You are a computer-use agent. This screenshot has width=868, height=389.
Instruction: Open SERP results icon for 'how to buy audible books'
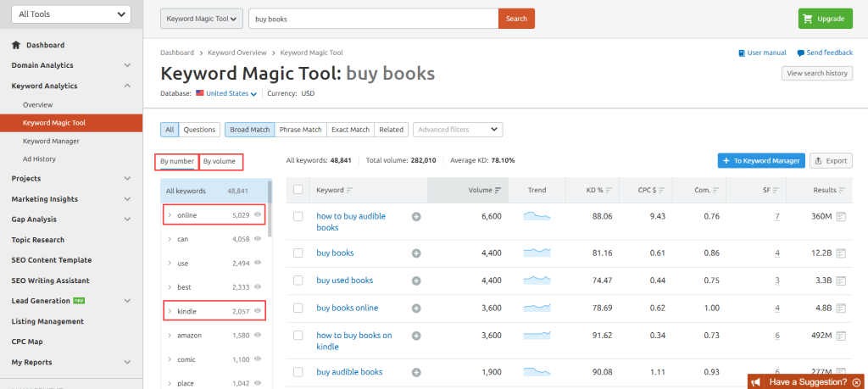click(841, 217)
